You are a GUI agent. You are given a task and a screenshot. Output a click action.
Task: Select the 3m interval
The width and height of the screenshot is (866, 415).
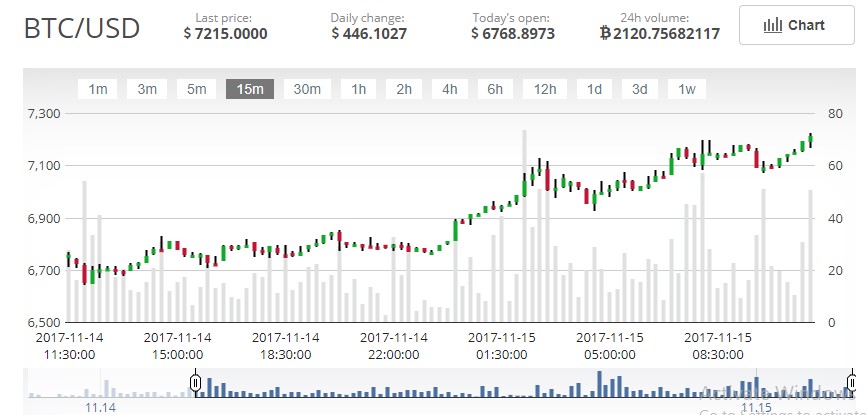click(x=147, y=89)
